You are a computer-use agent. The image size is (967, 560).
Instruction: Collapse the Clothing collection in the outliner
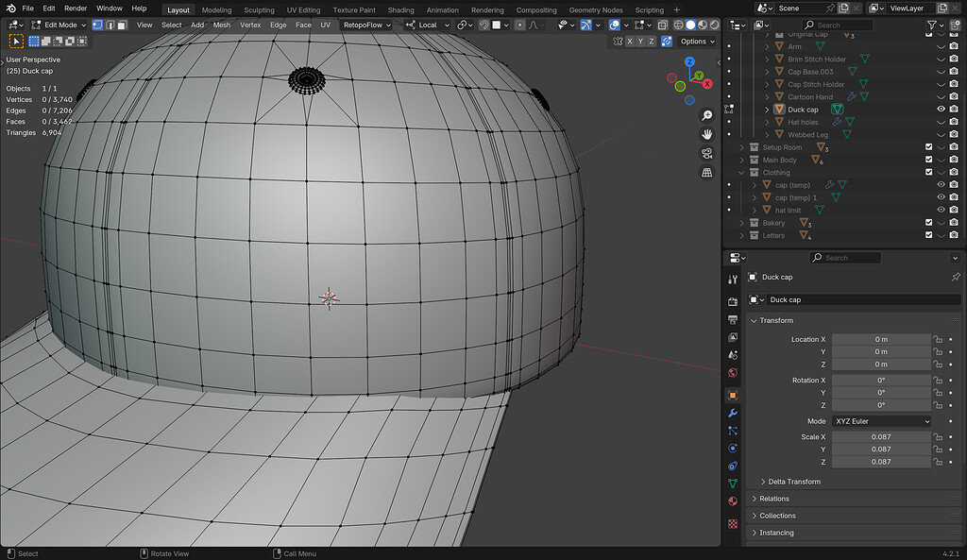point(741,173)
